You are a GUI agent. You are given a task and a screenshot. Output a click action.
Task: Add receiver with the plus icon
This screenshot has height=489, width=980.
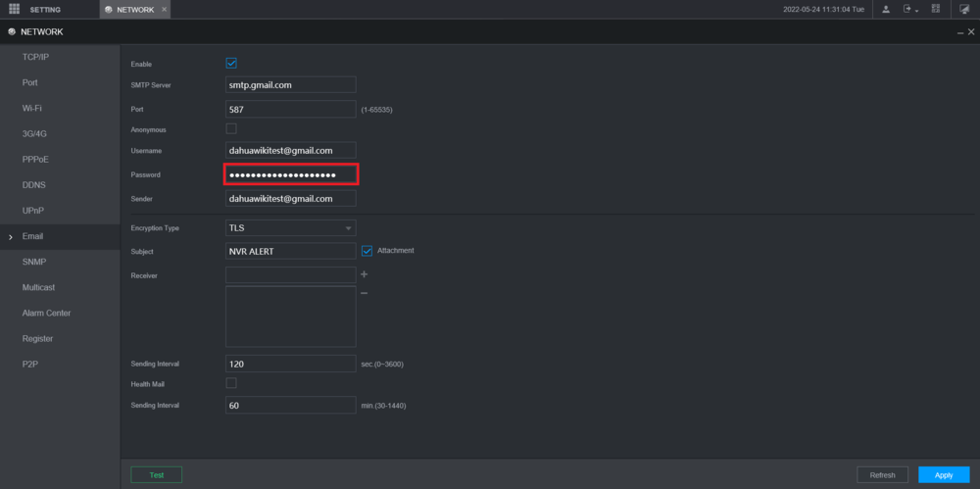click(x=364, y=274)
